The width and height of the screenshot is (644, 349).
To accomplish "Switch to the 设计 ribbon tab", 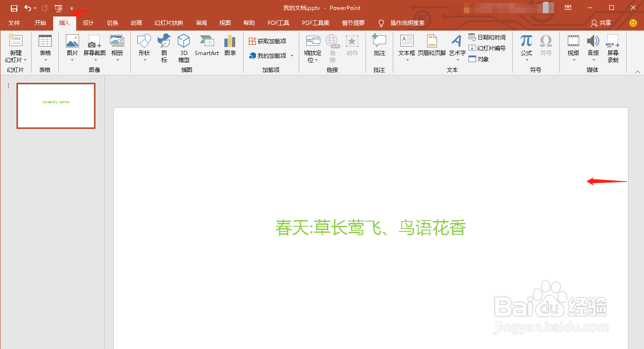I will (x=88, y=22).
